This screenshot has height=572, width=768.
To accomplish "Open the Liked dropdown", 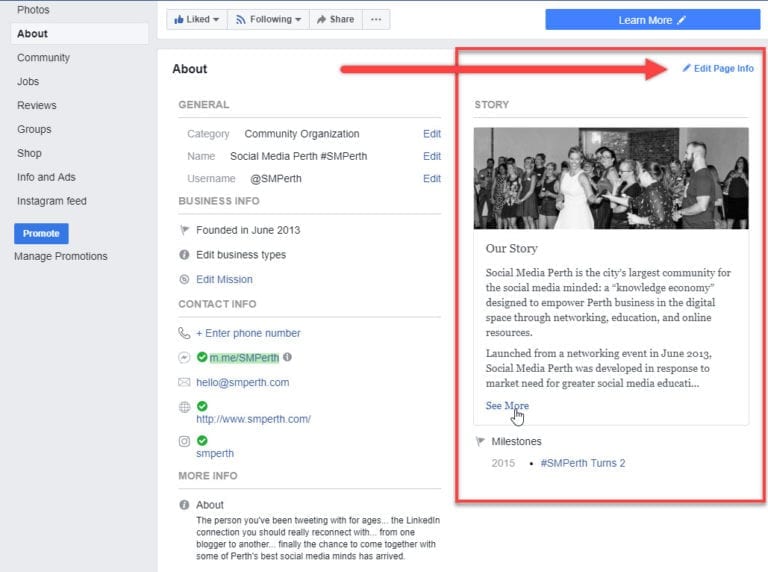I will pyautogui.click(x=197, y=20).
